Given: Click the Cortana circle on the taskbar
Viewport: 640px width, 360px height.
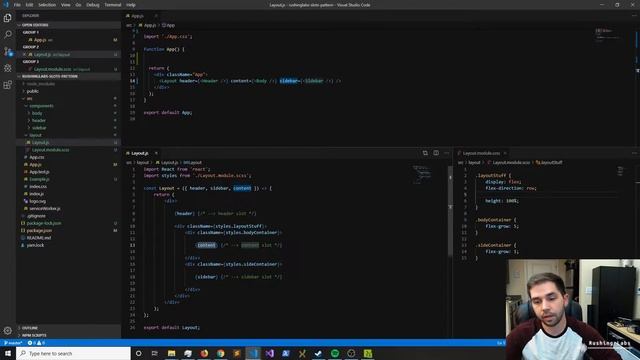Looking at the screenshot, I should click(x=138, y=353).
